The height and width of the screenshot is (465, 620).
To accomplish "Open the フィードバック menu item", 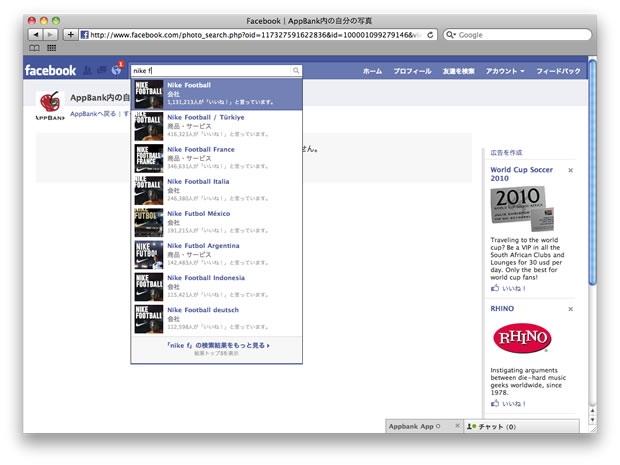I will (558, 71).
